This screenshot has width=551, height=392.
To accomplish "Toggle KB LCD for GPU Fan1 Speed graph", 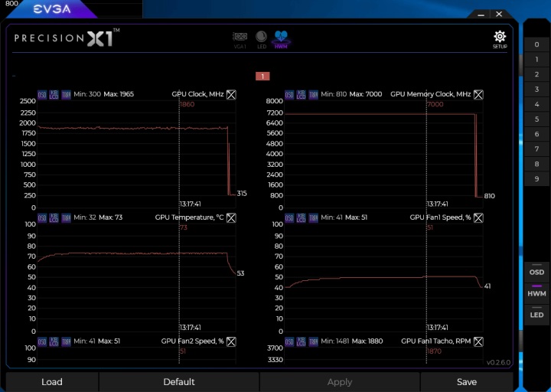I will pyautogui.click(x=301, y=218).
